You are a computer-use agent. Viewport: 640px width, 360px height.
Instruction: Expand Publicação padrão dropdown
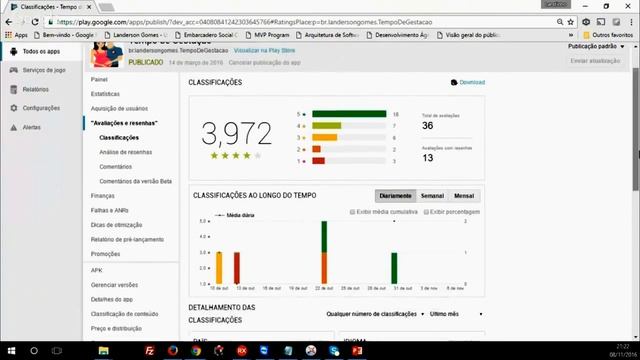pos(596,47)
